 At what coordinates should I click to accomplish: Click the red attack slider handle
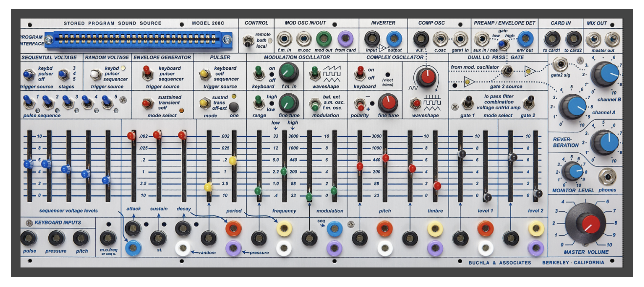[x=131, y=136]
